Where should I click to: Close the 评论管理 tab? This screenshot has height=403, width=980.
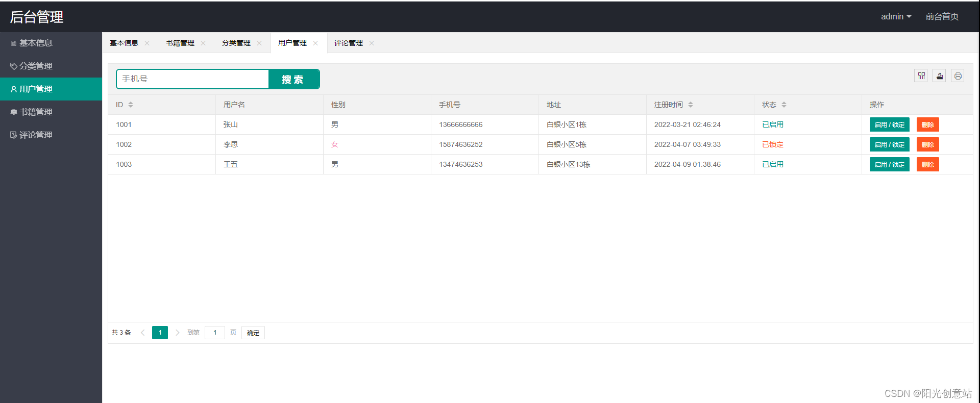point(372,43)
